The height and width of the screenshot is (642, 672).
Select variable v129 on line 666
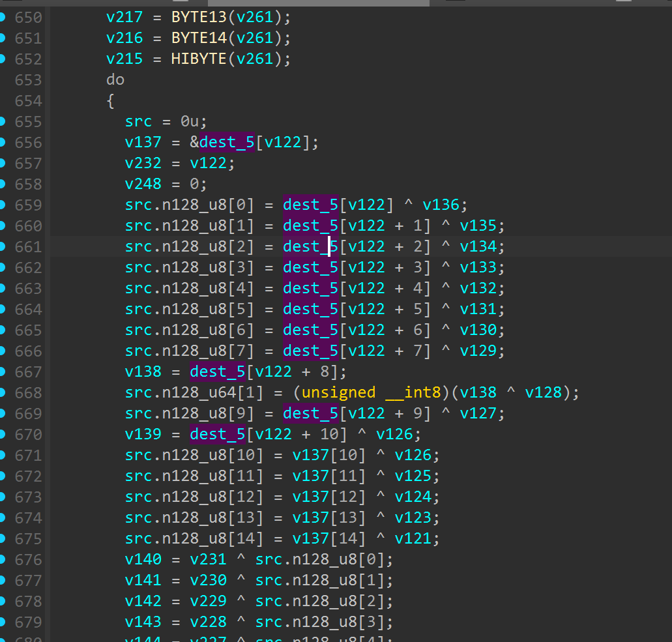coord(478,351)
